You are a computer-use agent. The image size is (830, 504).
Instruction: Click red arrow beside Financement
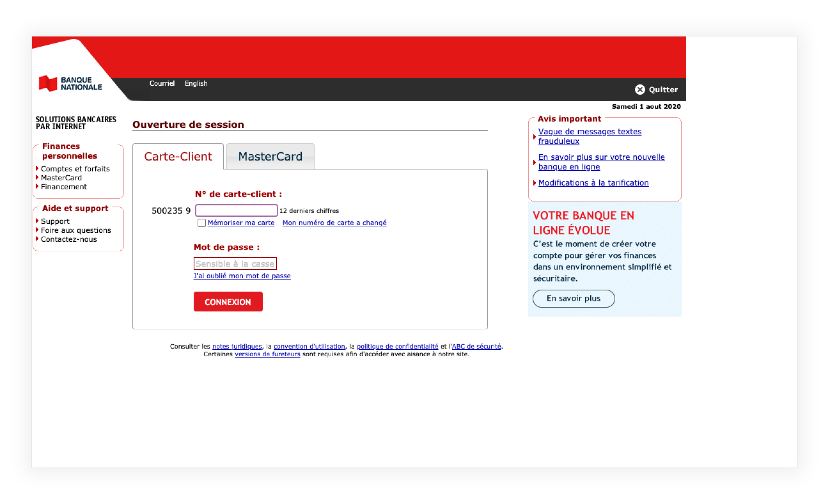pos(37,186)
